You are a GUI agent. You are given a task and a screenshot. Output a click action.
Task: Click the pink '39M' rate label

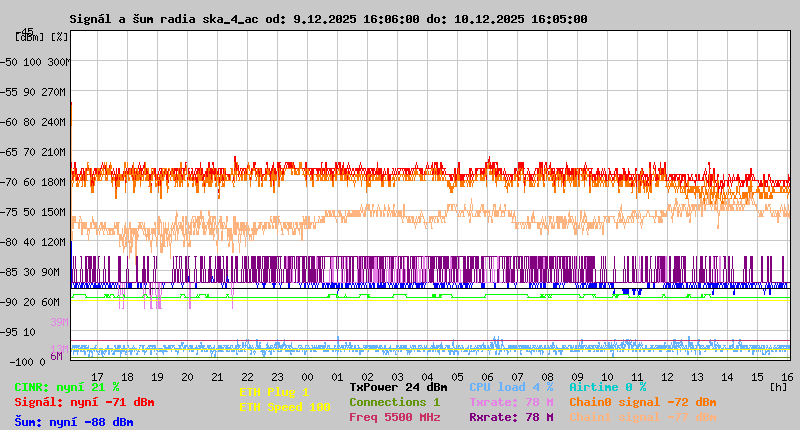pos(59,322)
